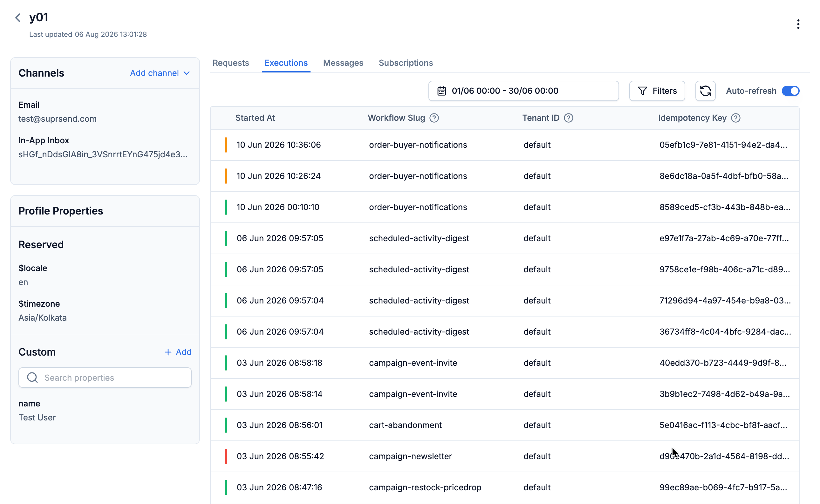
Task: Click Last updated 06 Aug 2026 timestamp
Action: [88, 34]
